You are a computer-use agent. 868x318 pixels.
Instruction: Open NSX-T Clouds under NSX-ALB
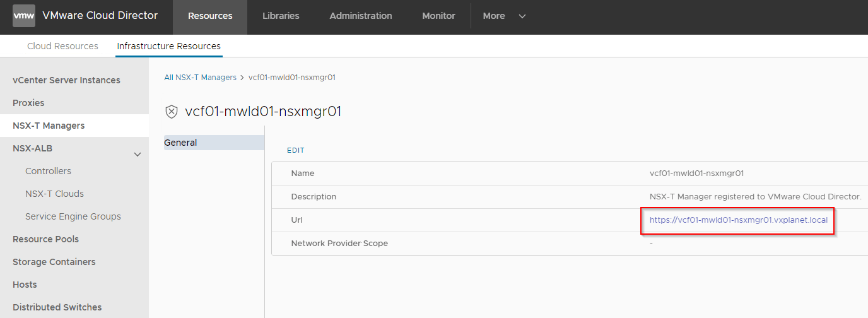(x=54, y=194)
